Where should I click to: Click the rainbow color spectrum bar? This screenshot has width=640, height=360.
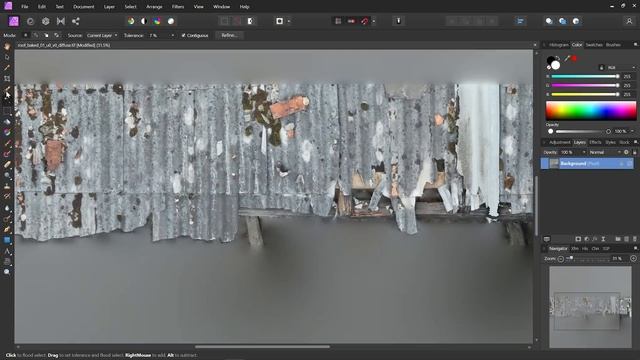[x=591, y=111]
